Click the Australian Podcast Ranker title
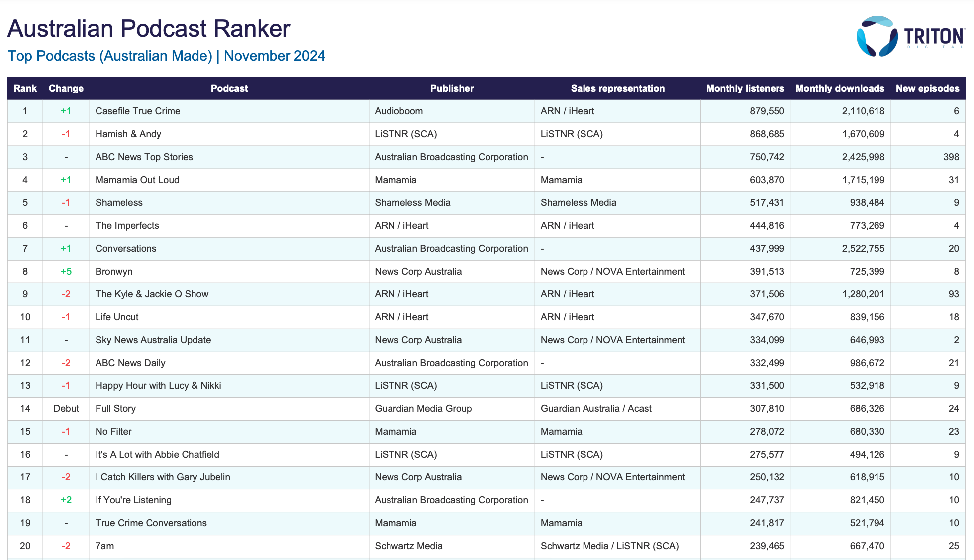Image resolution: width=974 pixels, height=560 pixels. click(x=149, y=28)
